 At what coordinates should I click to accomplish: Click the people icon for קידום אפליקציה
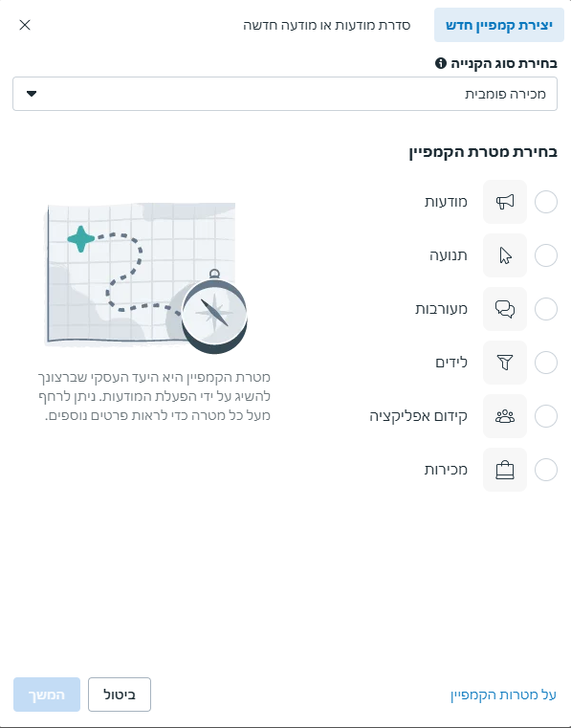tap(505, 416)
